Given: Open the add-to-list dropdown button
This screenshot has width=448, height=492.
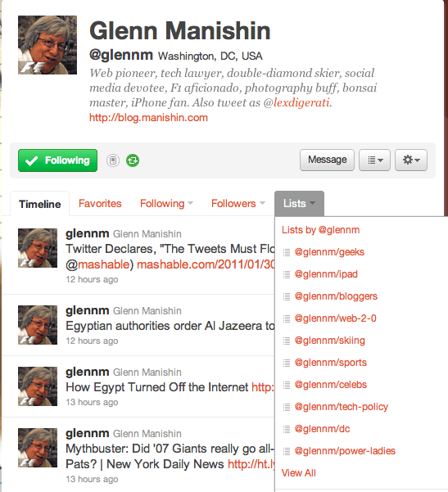Looking at the screenshot, I should coord(374,160).
